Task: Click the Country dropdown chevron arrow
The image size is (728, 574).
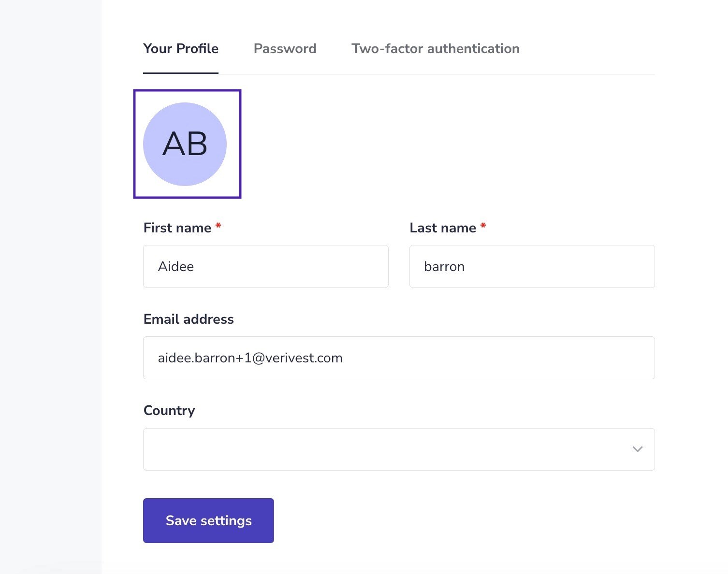Action: tap(638, 449)
